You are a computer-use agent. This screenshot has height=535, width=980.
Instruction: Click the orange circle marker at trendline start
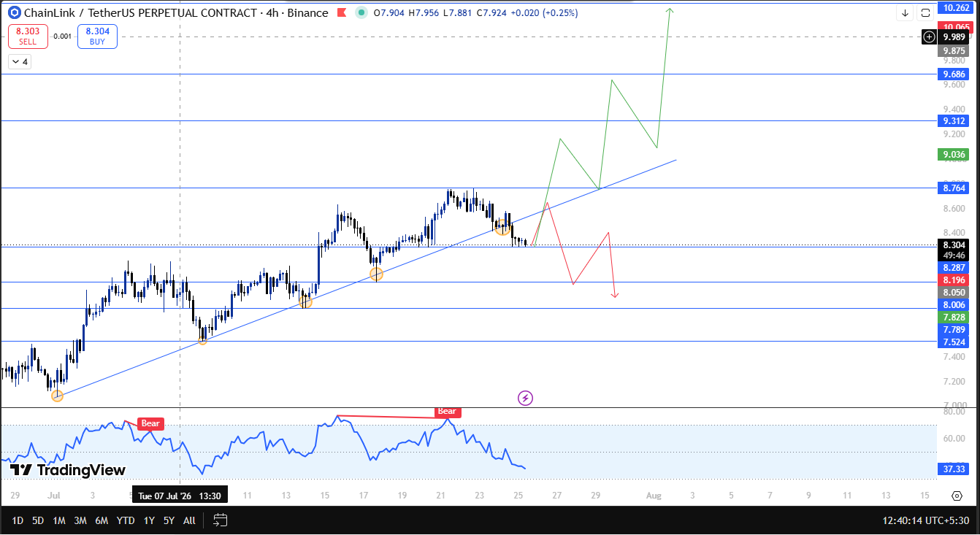(x=57, y=396)
